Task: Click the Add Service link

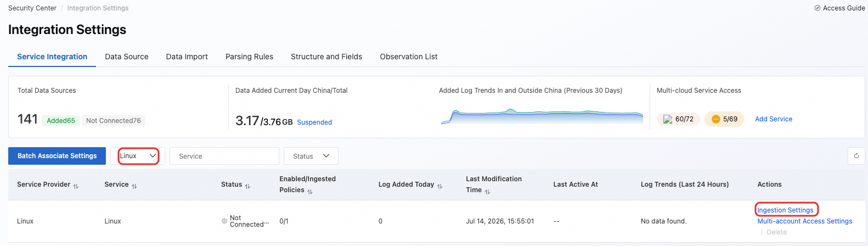Action: click(774, 119)
